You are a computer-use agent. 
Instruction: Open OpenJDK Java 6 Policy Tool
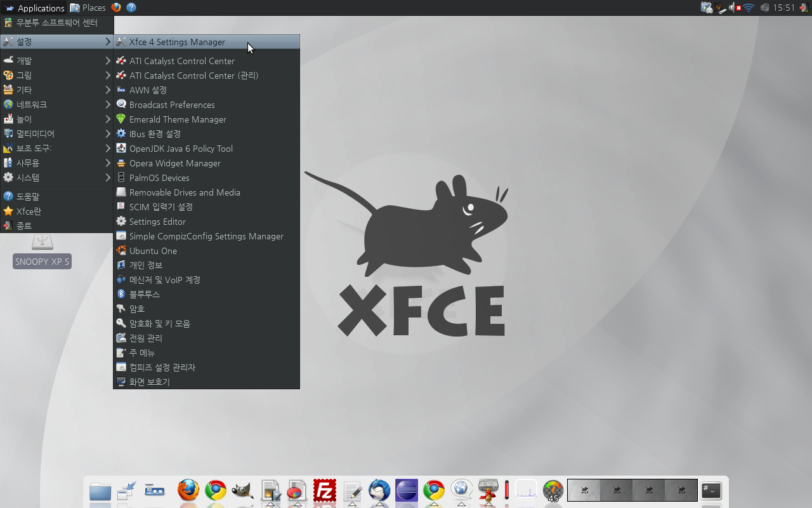click(x=206, y=149)
